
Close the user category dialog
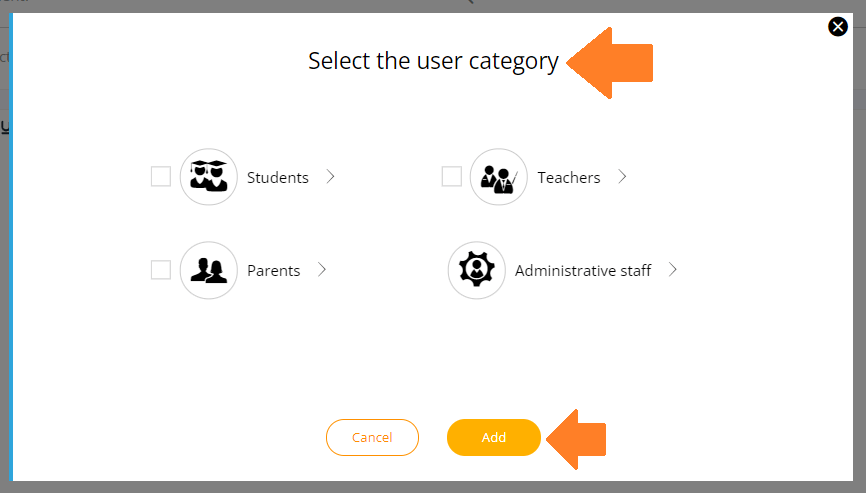[838, 26]
